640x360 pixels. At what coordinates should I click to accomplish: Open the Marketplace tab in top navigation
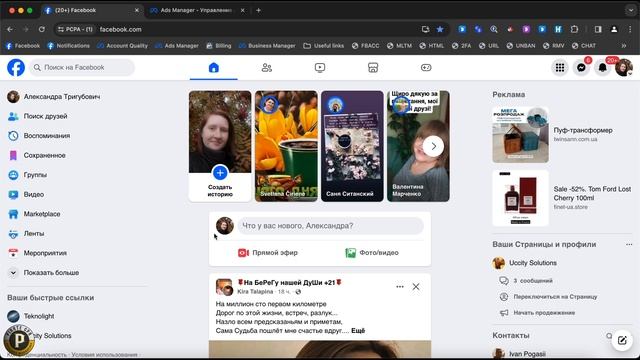pos(373,68)
